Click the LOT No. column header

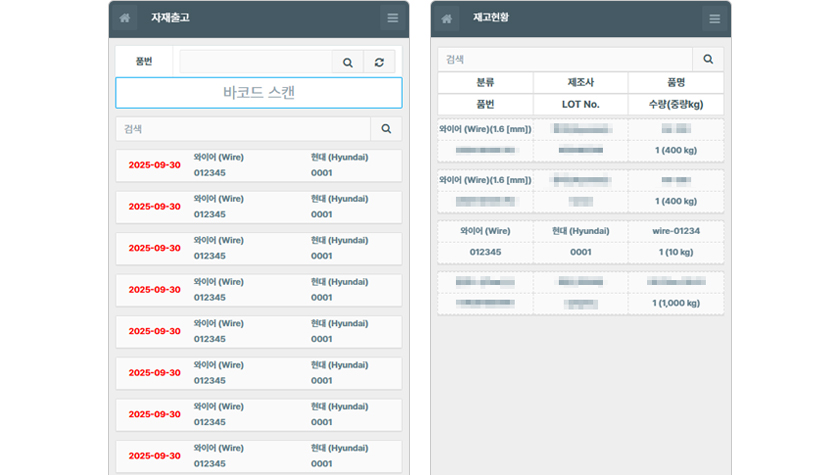[581, 104]
